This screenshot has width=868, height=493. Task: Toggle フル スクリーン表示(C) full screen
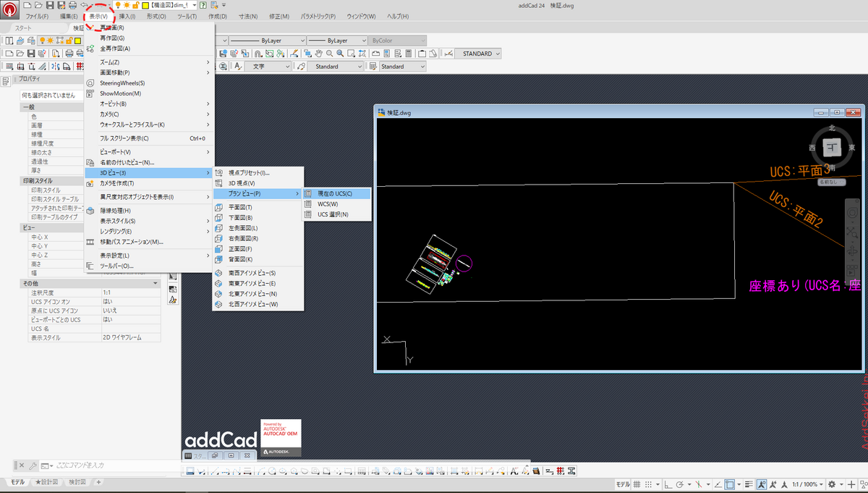149,138
